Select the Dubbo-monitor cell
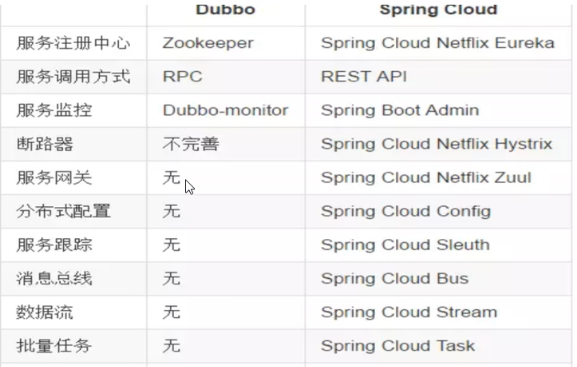This screenshot has height=367, width=577. point(226,110)
